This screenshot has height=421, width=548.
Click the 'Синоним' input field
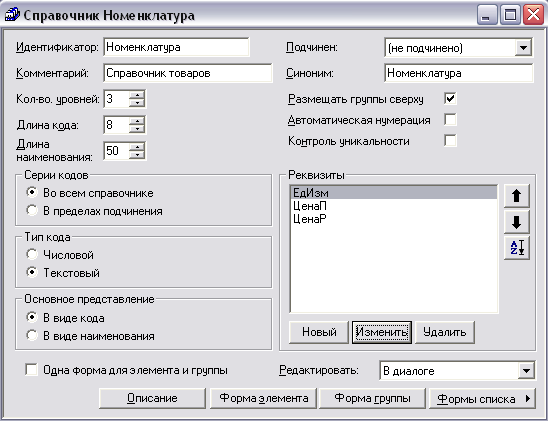coord(459,73)
